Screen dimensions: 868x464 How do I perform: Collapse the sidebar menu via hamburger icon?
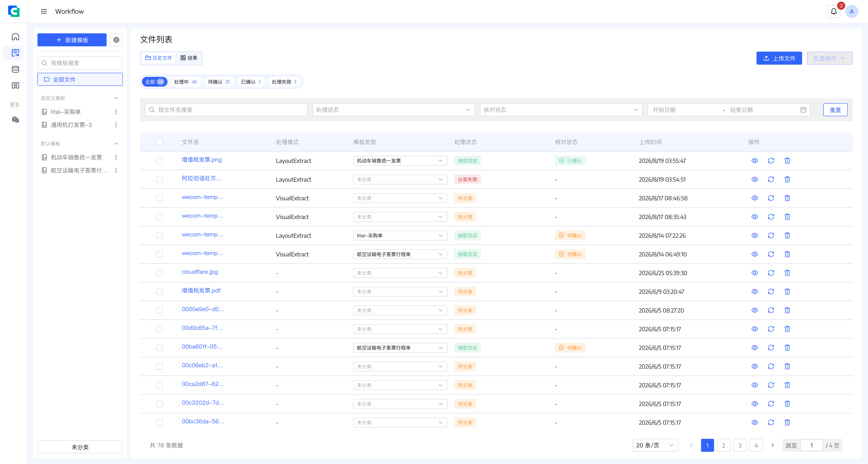tap(44, 11)
